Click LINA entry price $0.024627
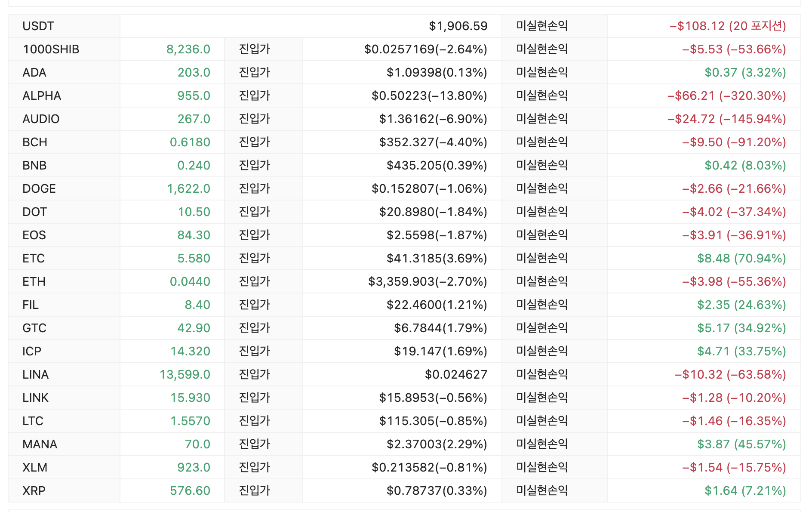 tap(456, 375)
